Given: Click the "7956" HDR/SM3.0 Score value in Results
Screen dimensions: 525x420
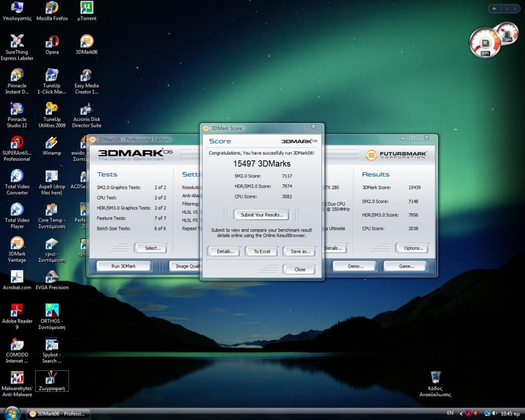Looking at the screenshot, I should [x=413, y=215].
